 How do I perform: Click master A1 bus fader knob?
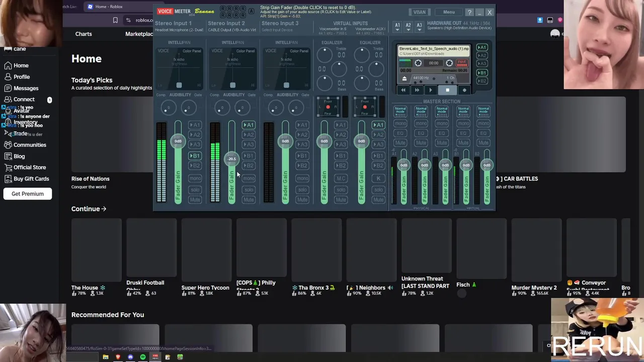click(404, 165)
